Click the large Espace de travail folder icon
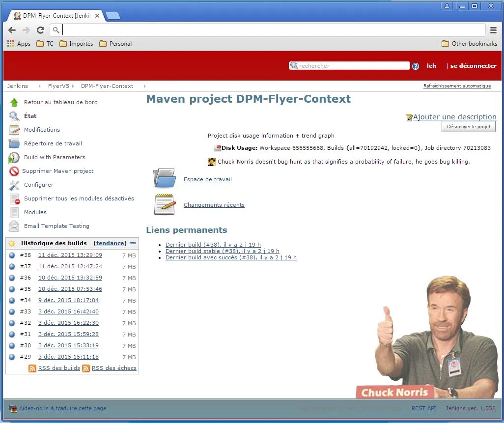 (x=165, y=178)
